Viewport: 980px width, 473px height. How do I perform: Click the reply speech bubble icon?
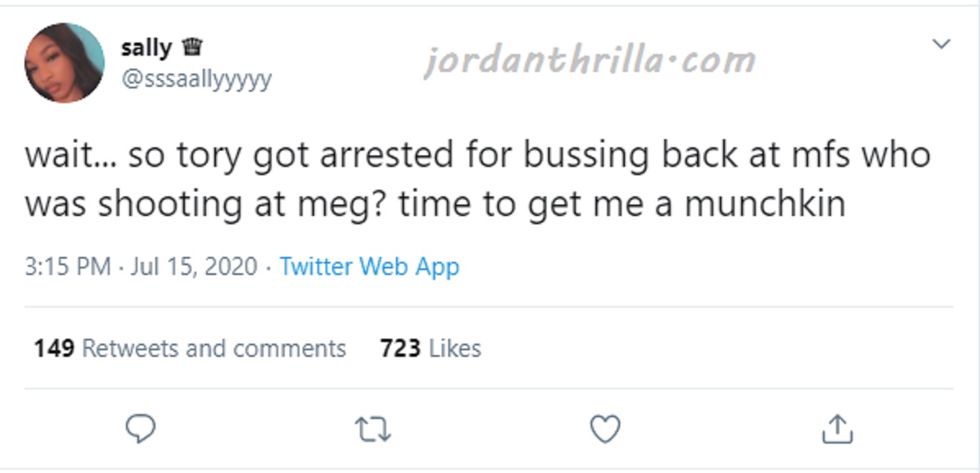pyautogui.click(x=141, y=430)
